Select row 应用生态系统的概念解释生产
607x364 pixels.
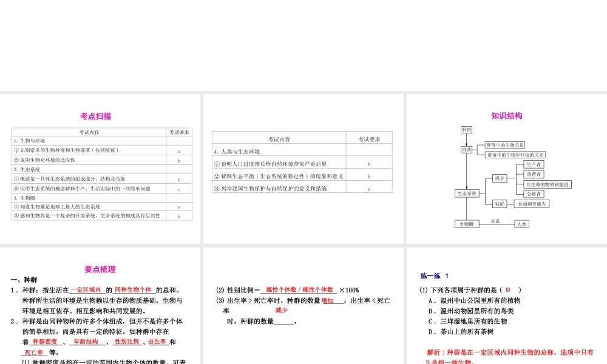coord(102,189)
